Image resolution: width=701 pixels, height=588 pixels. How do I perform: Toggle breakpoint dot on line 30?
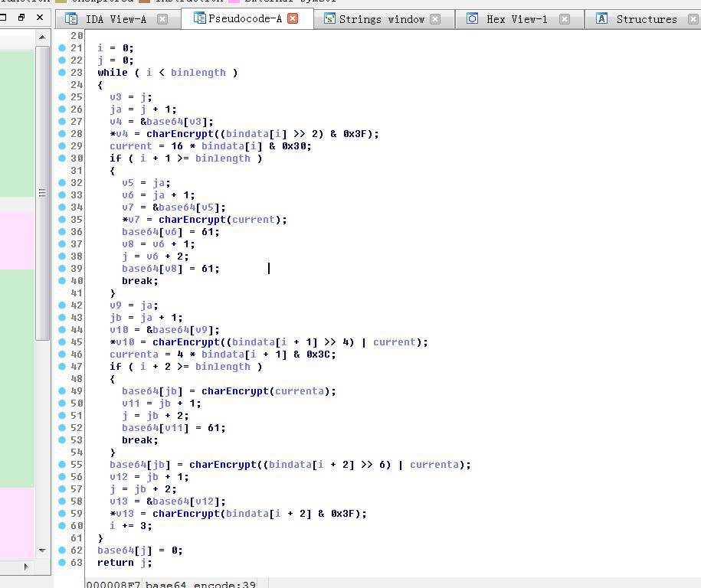(x=62, y=158)
